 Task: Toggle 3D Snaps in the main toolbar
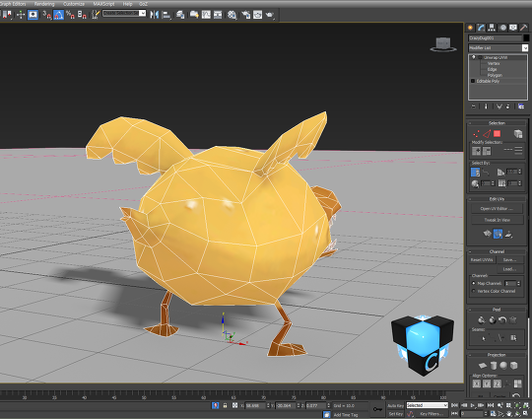[46, 15]
